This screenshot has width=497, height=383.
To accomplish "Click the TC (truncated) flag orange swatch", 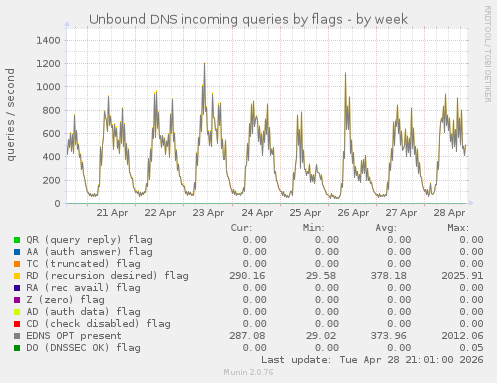I will pos(17,264).
